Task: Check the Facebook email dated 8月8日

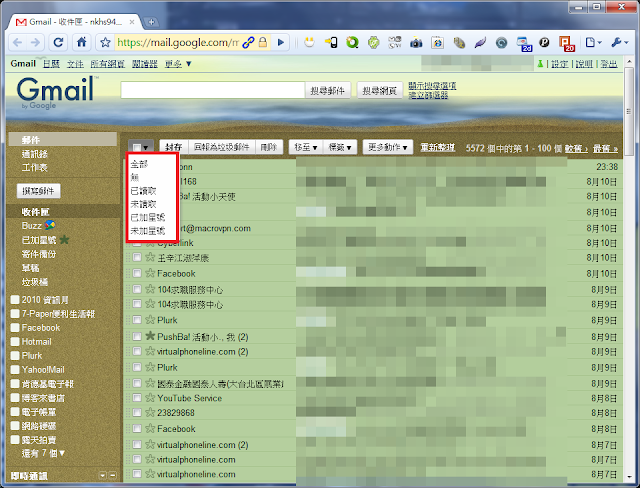Action: [137, 428]
